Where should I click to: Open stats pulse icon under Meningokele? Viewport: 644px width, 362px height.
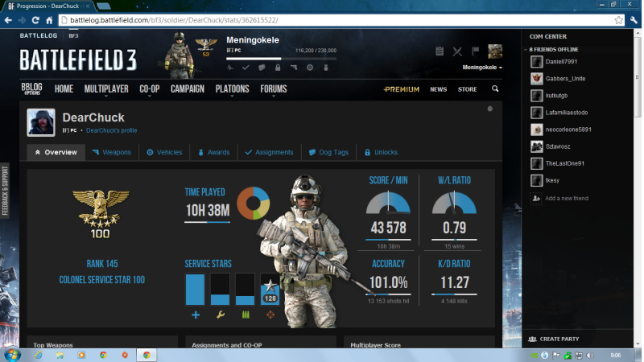coord(230,68)
